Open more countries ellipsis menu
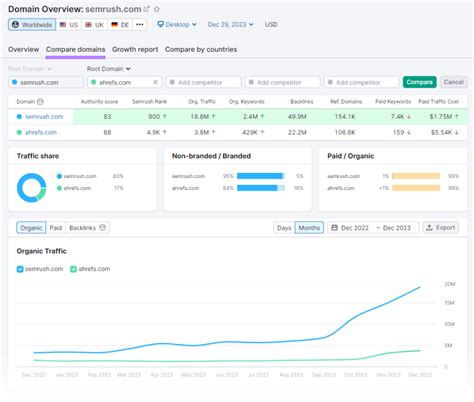This screenshot has width=474, height=402. click(140, 24)
